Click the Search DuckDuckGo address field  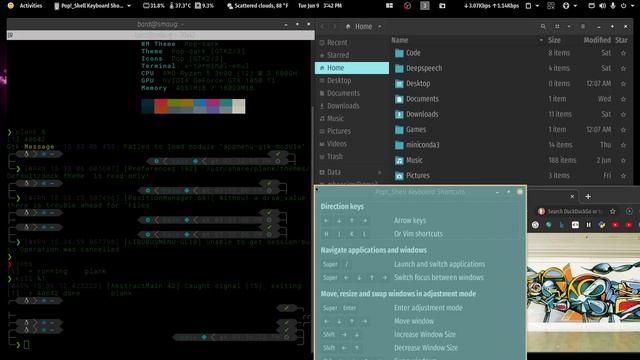[574, 211]
